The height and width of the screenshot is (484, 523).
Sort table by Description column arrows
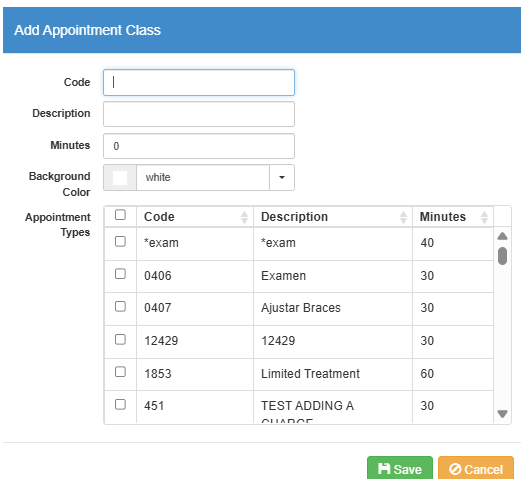[403, 217]
